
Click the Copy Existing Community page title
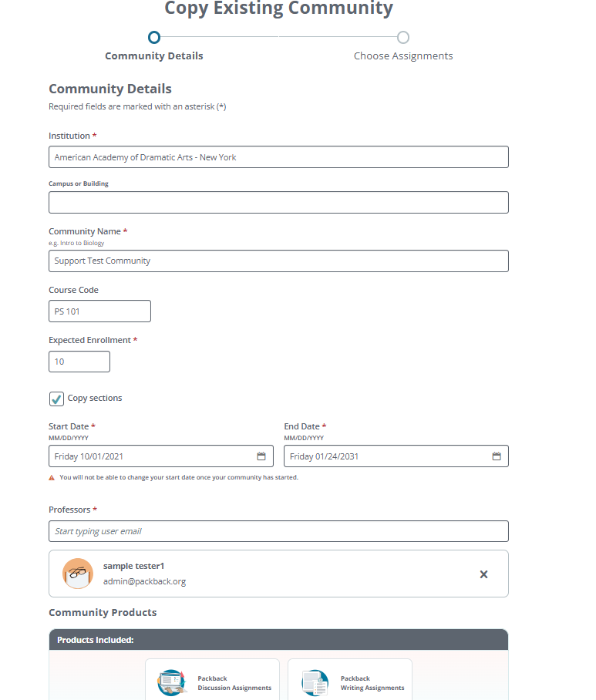[278, 9]
